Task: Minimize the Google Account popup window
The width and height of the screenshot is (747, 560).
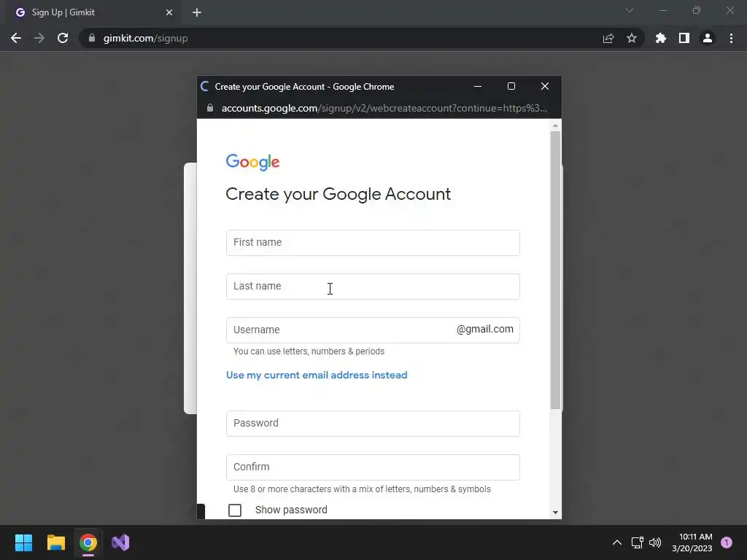Action: 478,86
